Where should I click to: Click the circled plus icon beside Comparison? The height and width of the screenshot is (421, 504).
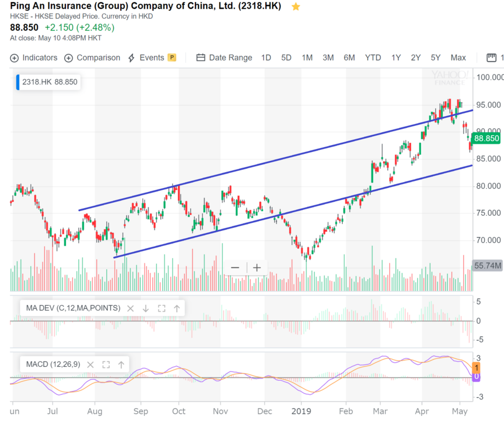(69, 58)
